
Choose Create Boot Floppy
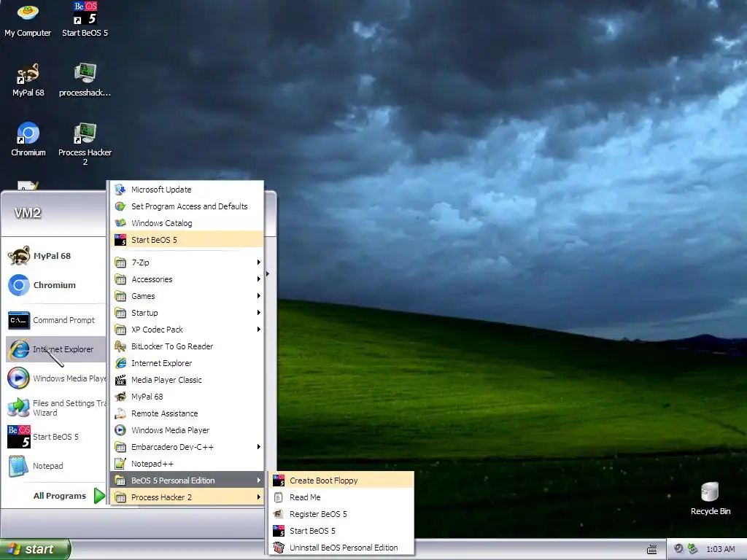(341, 481)
